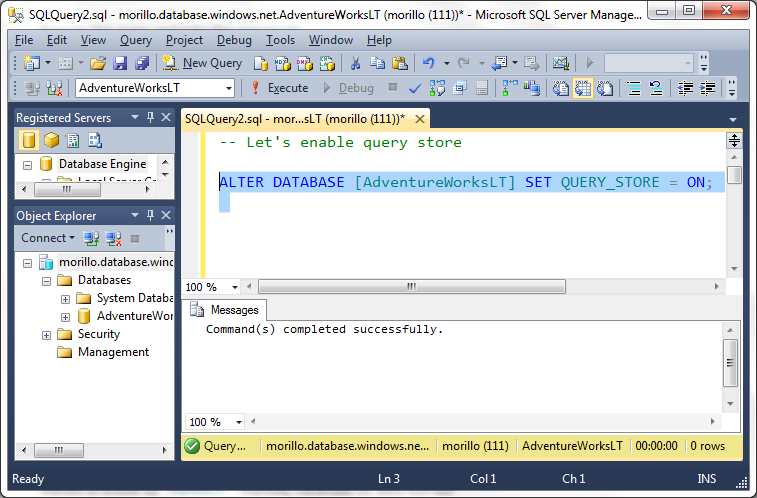Viewport: 757px width, 498px height.
Task: Open Registered Servers window position dropdown
Action: pyautogui.click(x=135, y=117)
